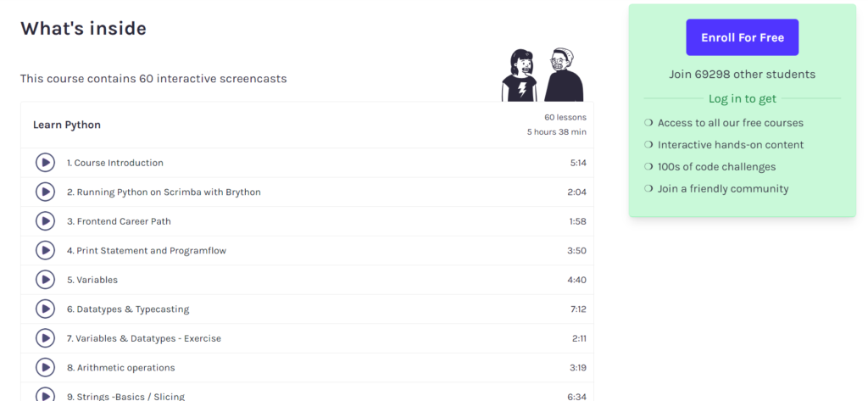Click the Enroll For Free button
Image resolution: width=868 pixels, height=401 pixels.
click(x=743, y=37)
